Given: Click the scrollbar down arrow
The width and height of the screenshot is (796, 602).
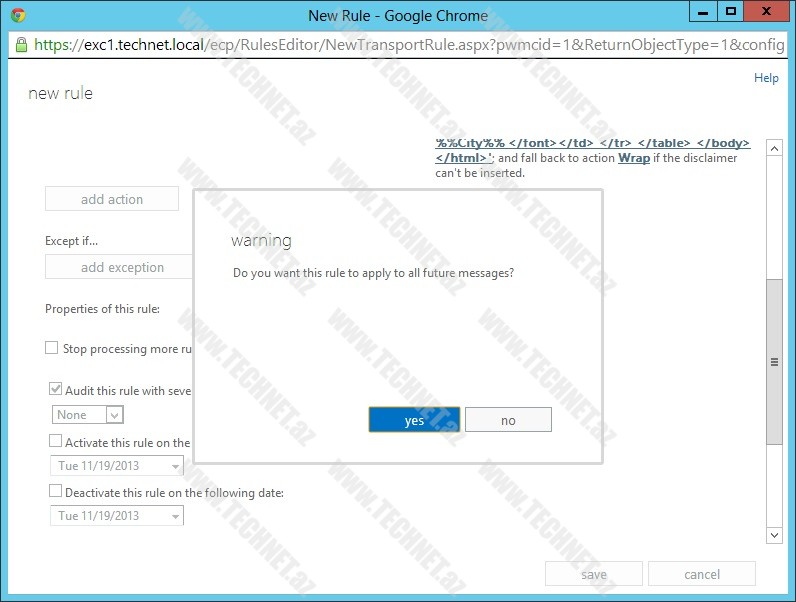Looking at the screenshot, I should [773, 536].
